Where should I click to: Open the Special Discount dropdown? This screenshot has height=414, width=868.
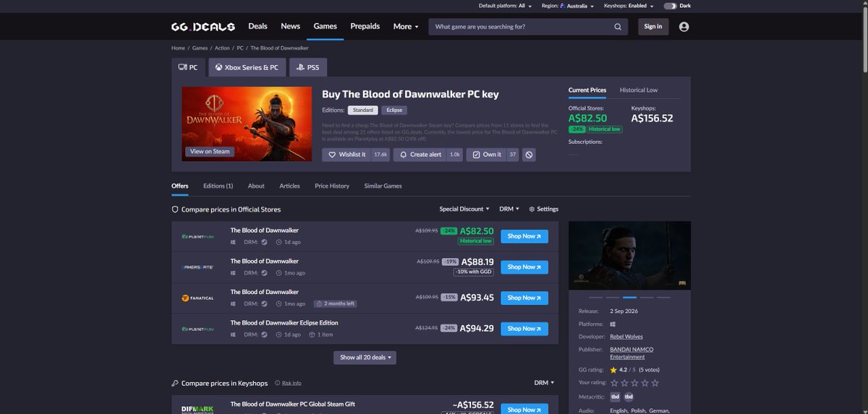click(464, 209)
